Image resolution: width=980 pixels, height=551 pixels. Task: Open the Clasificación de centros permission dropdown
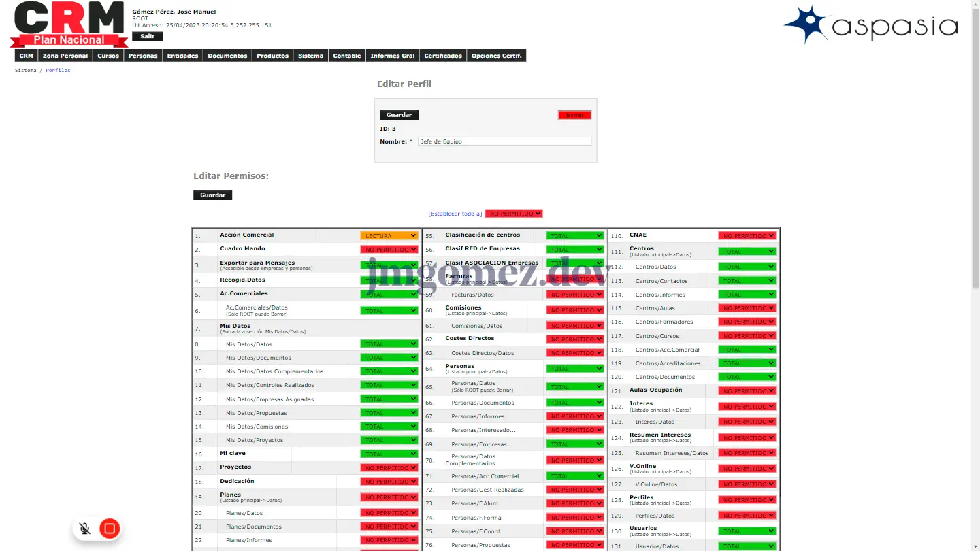point(574,235)
